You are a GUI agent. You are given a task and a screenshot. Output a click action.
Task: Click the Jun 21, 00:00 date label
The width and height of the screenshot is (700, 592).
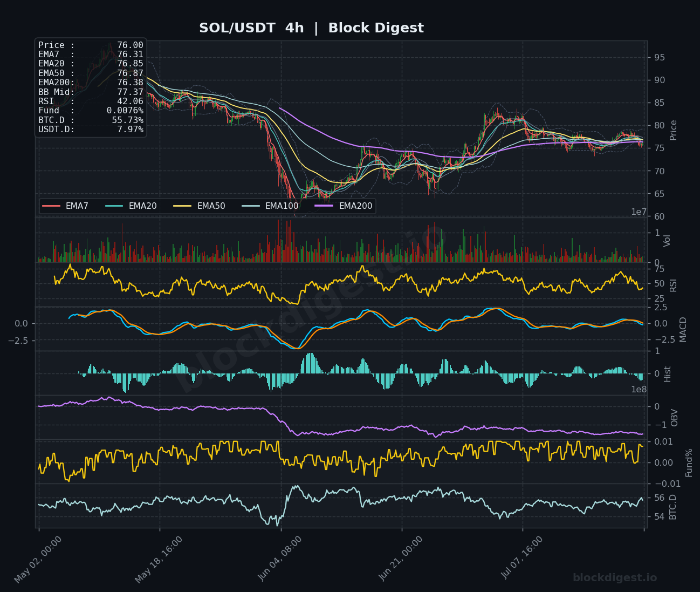click(401, 559)
